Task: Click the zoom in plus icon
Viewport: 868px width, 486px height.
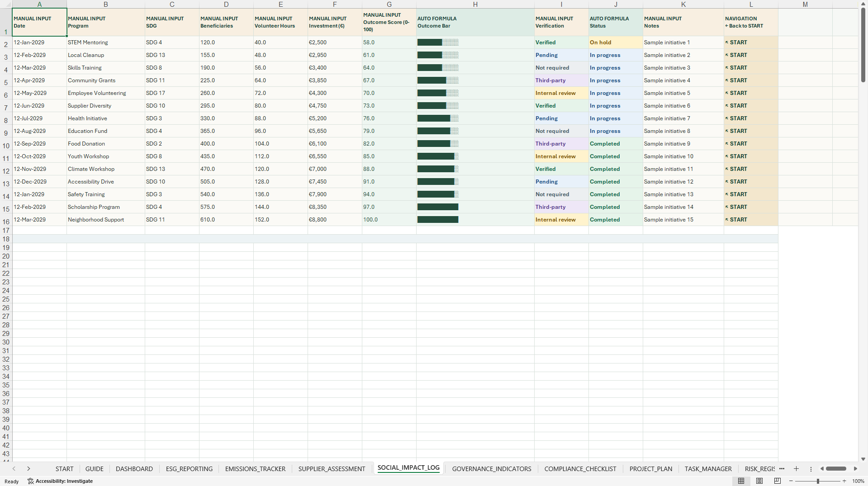Action: (844, 481)
